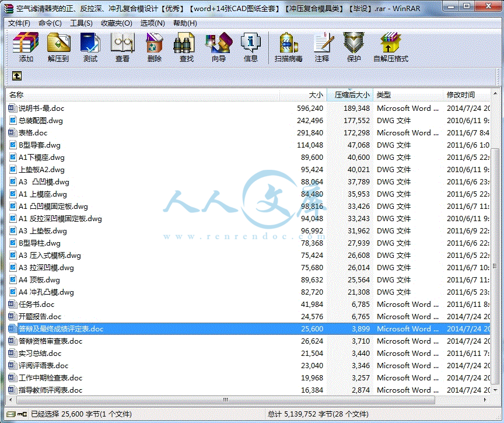Open the 工具(S) menu
Viewport: 504px width, 423px height.
click(81, 23)
